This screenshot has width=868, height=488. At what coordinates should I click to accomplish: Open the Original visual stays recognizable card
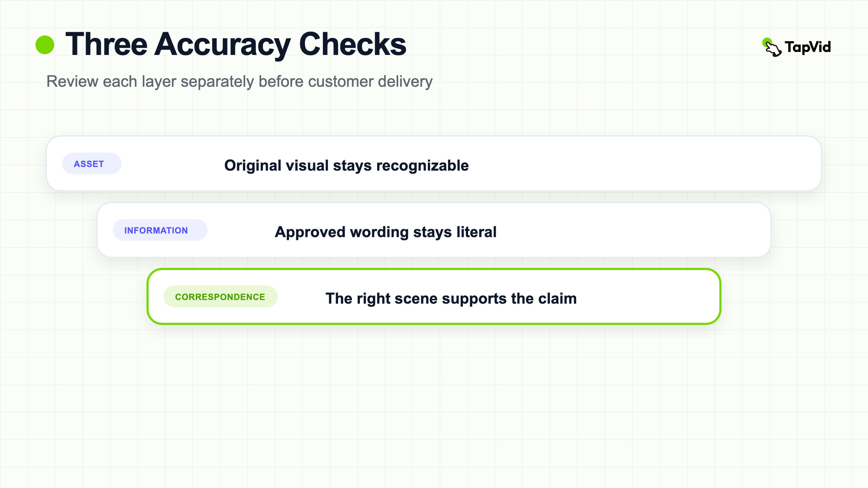[x=434, y=163]
